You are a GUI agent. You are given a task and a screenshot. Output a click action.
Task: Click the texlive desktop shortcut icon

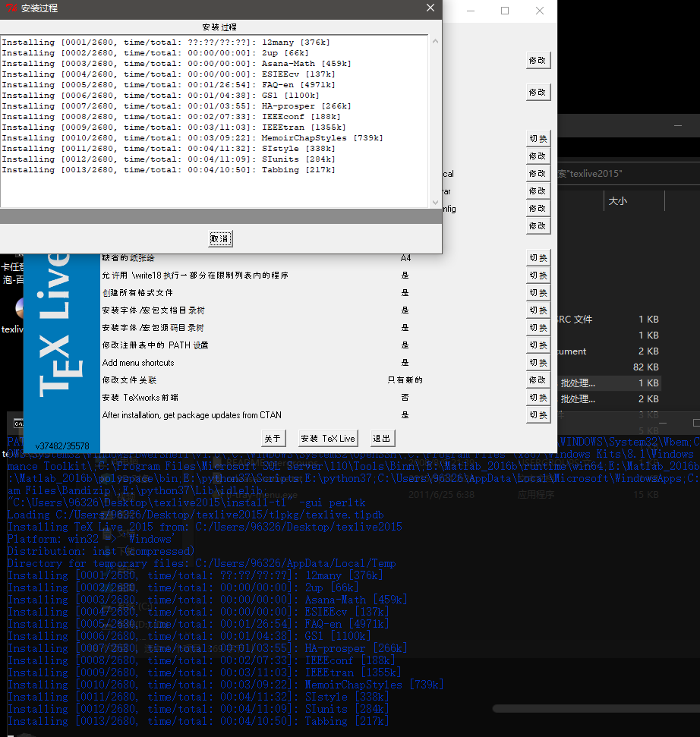pos(19,309)
